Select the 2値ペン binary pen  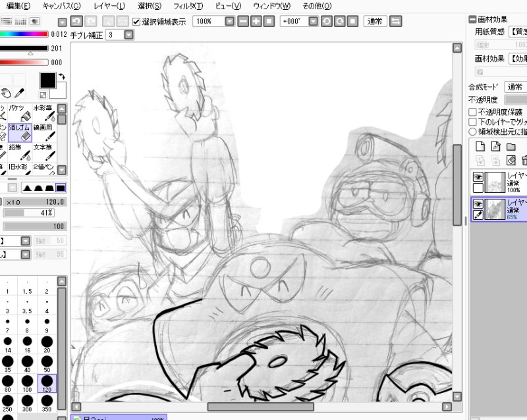(x=44, y=169)
